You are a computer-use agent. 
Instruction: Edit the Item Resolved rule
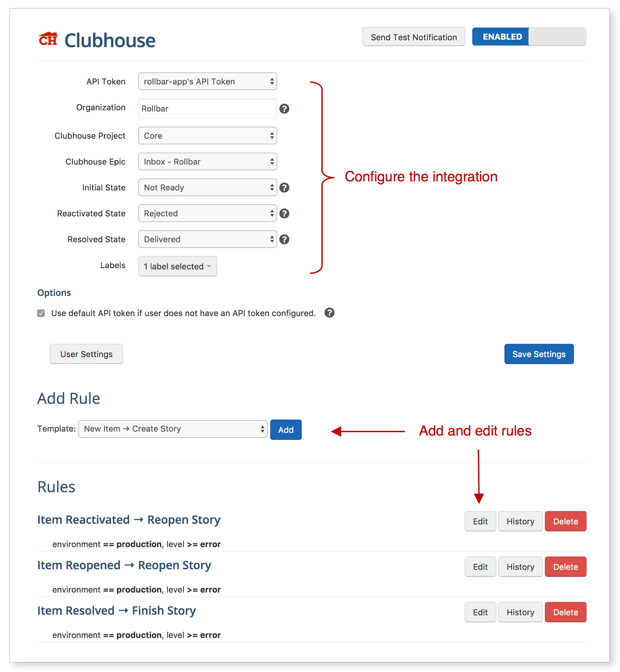[x=480, y=612]
